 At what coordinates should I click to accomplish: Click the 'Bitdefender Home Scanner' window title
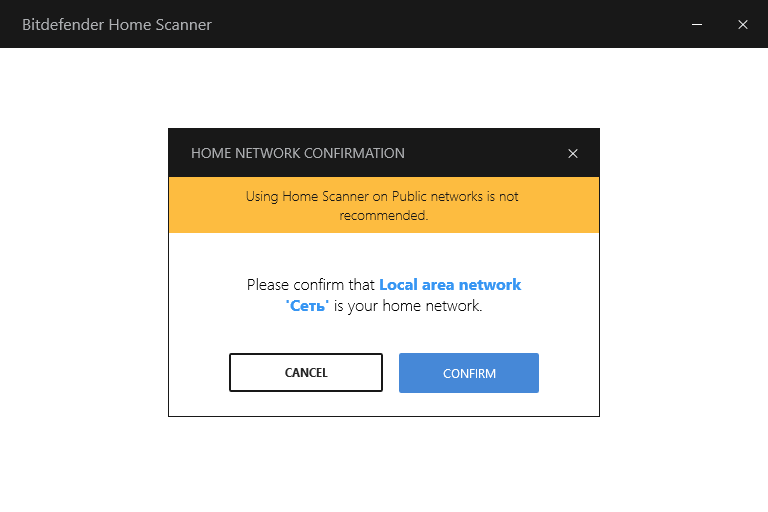(x=117, y=24)
